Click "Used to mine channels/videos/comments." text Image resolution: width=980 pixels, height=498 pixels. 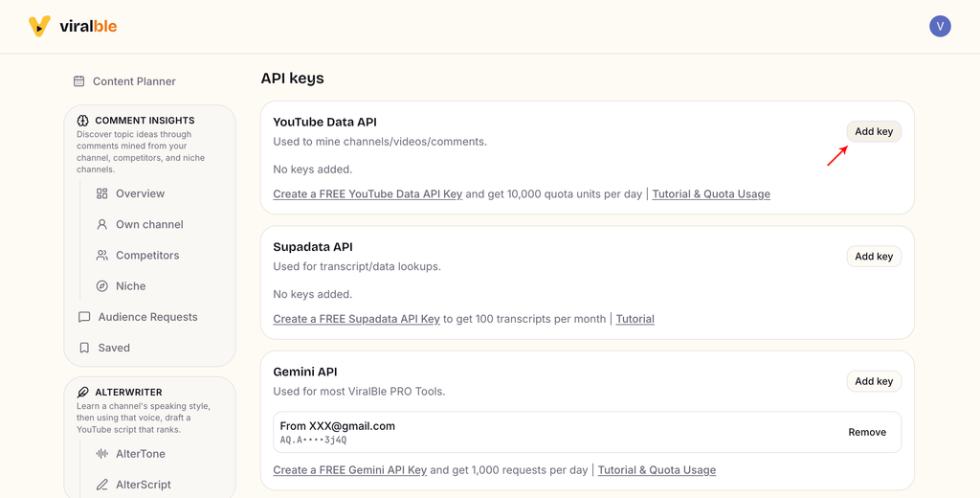tap(380, 142)
